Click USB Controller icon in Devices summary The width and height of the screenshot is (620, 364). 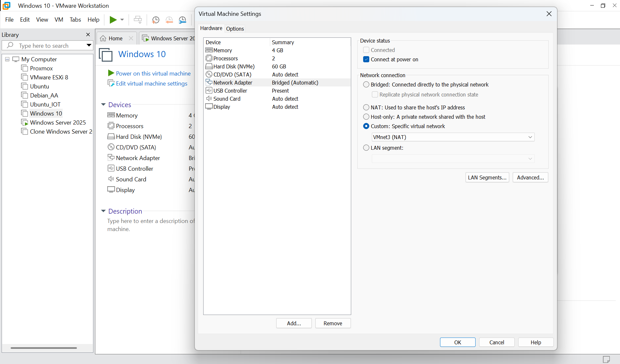[111, 168]
